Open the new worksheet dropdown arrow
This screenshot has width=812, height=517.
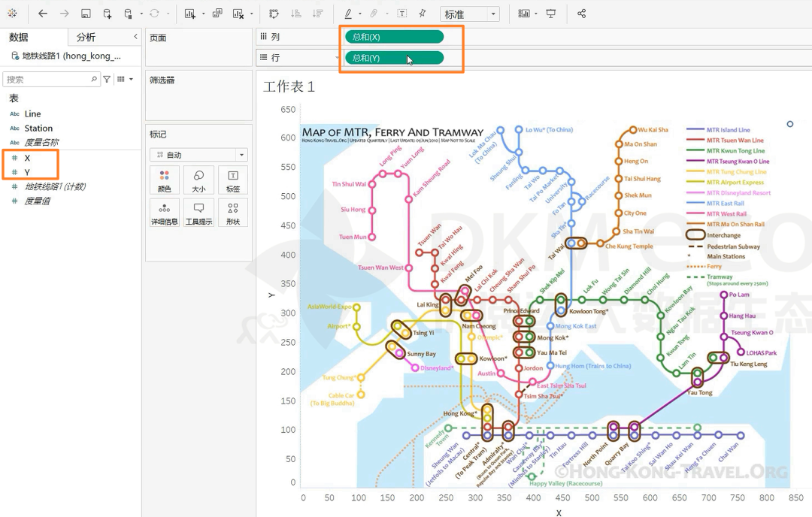coord(203,14)
